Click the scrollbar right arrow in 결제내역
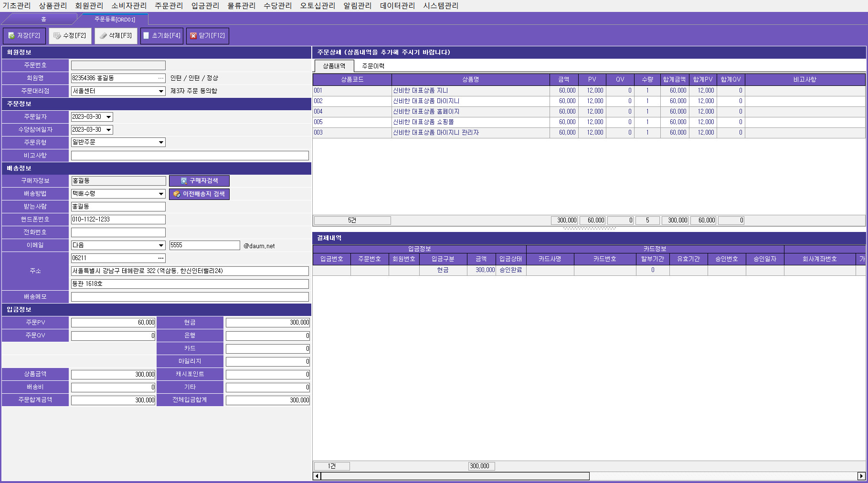 tap(861, 476)
